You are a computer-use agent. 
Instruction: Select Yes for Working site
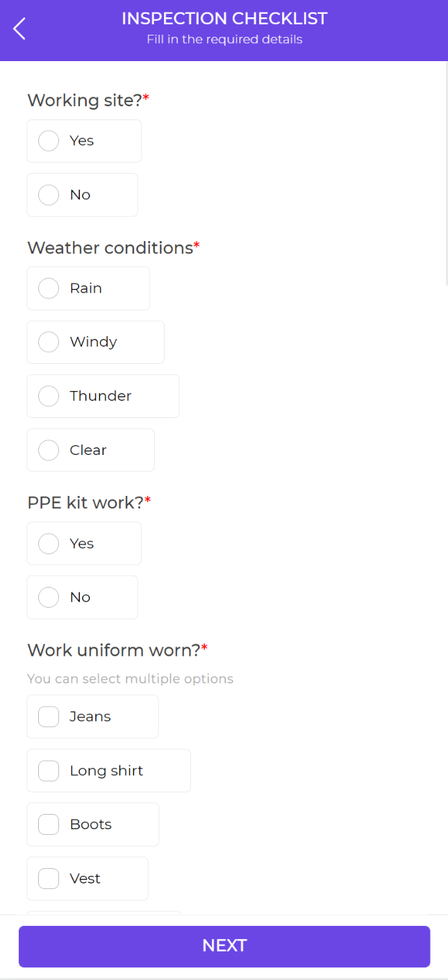[x=49, y=141]
